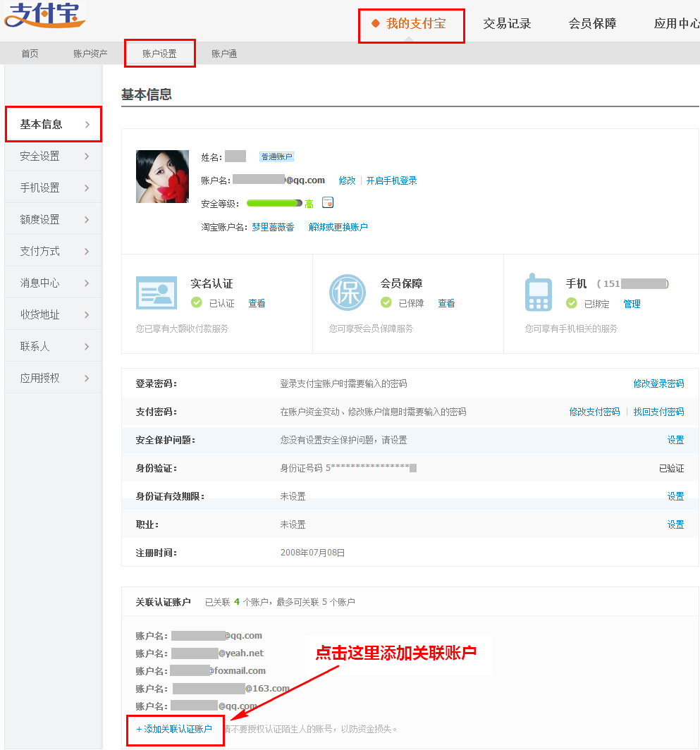
Task: Click the linked @yeah.net account row
Action: (x=199, y=653)
